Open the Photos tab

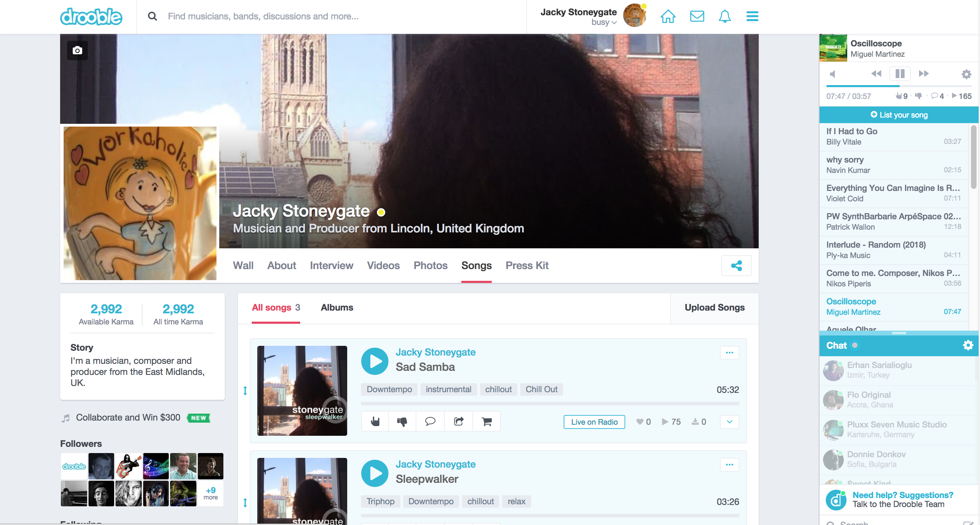430,266
